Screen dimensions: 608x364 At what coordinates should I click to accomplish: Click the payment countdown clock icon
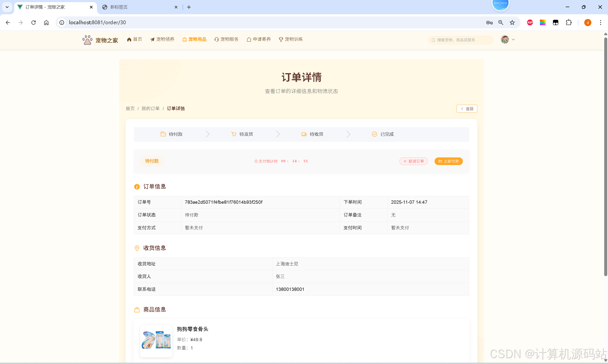256,161
